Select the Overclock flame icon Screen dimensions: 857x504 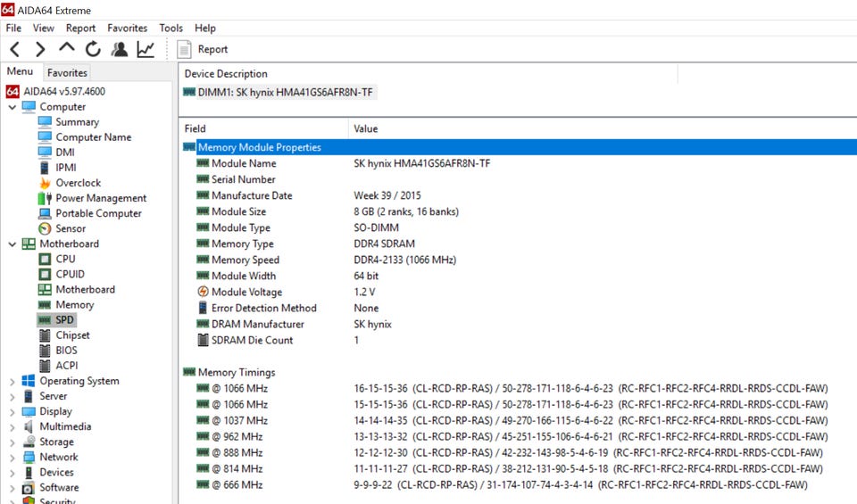tap(45, 183)
